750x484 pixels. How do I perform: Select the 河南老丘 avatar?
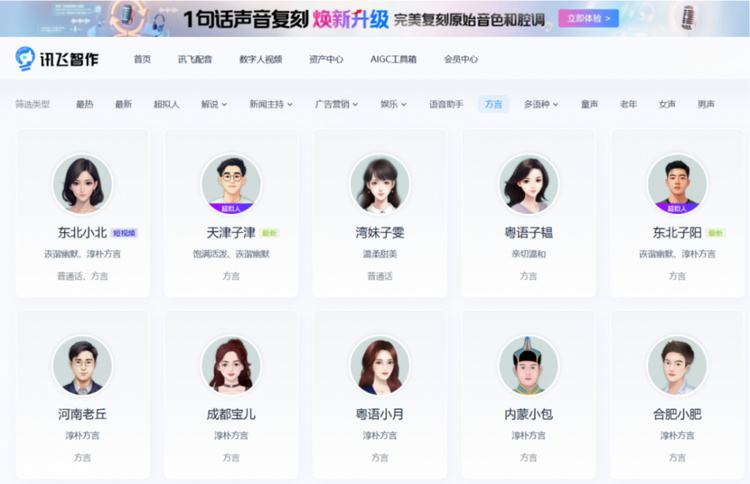82,365
